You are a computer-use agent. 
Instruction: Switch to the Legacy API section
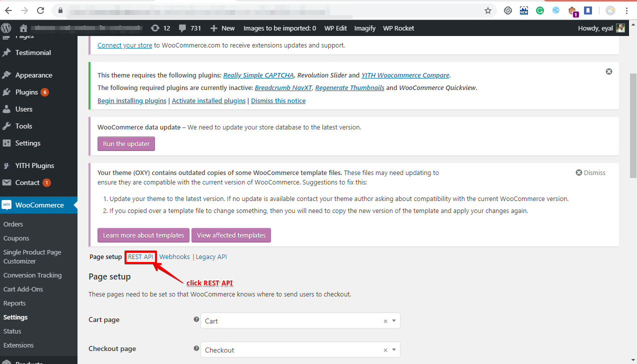pos(211,256)
